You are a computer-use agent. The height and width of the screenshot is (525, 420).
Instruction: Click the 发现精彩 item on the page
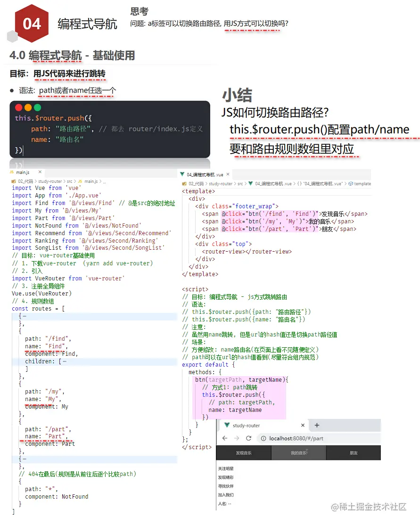pos(226,477)
